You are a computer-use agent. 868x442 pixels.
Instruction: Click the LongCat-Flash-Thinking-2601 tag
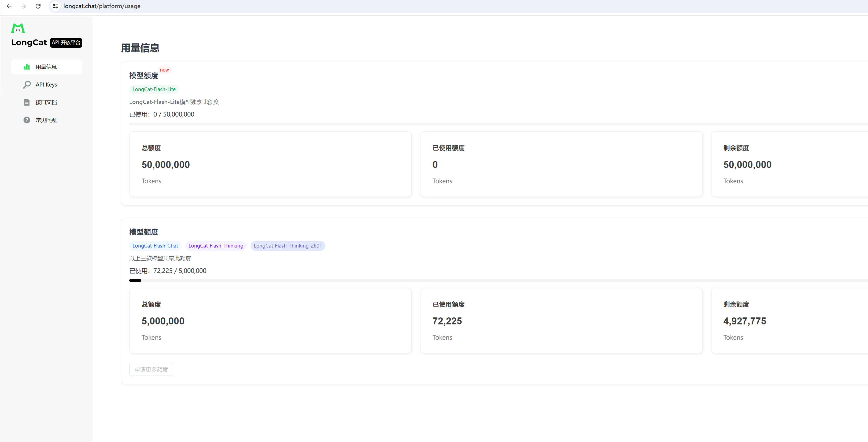coord(287,246)
